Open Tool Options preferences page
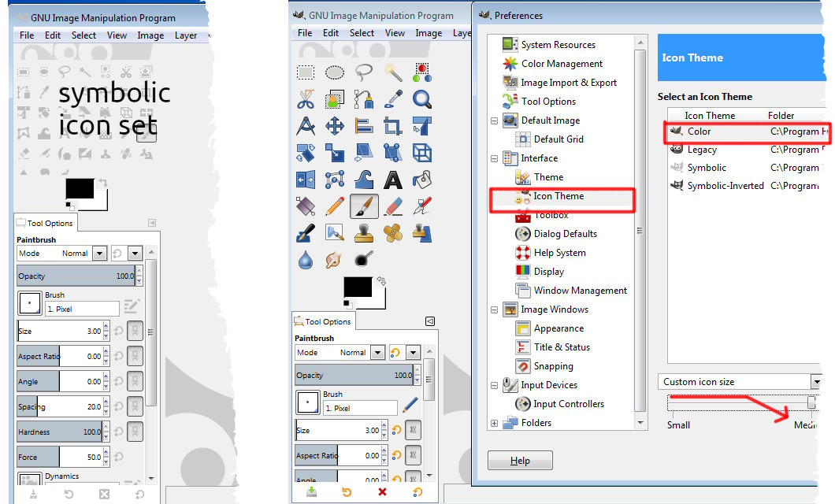 click(548, 101)
